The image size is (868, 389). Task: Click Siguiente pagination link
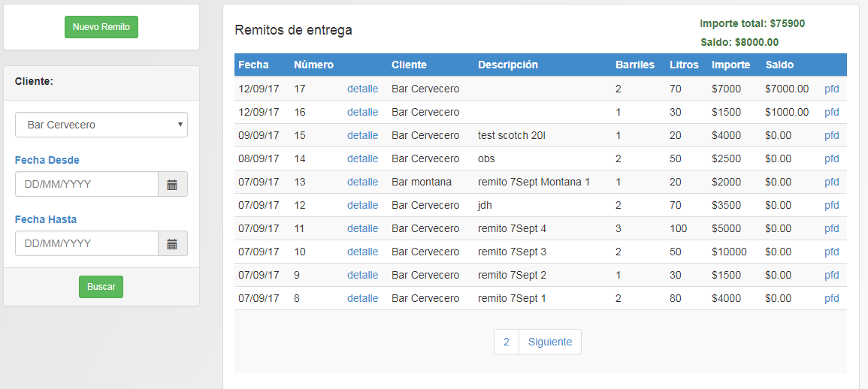click(x=549, y=342)
